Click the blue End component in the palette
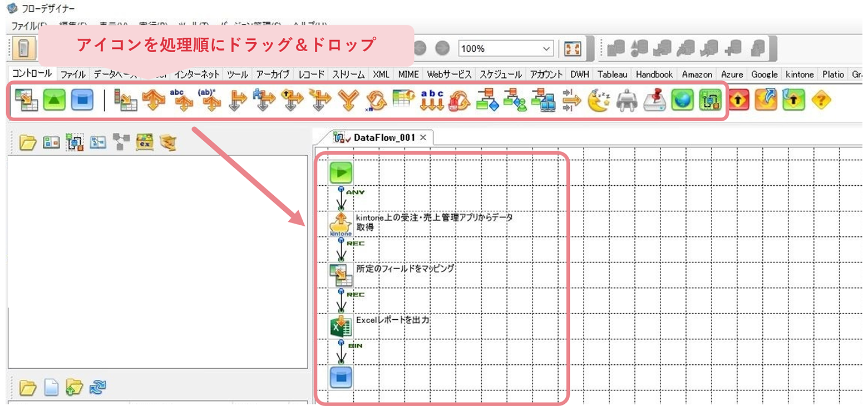The width and height of the screenshot is (868, 406). point(82,100)
